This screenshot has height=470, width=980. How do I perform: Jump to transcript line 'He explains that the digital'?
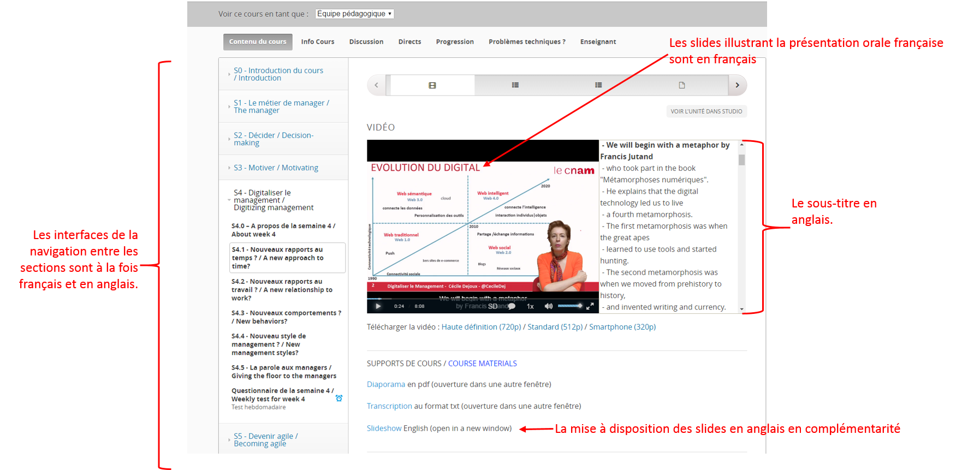[x=649, y=197]
